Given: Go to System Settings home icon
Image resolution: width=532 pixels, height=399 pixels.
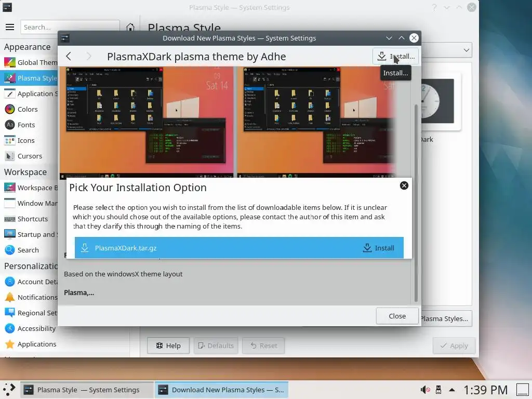Looking at the screenshot, I should [x=130, y=27].
